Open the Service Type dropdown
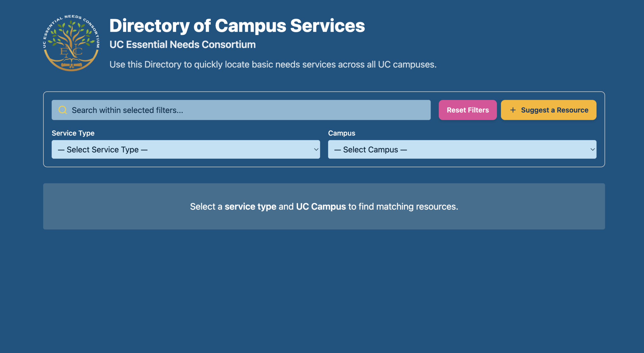 (x=186, y=149)
